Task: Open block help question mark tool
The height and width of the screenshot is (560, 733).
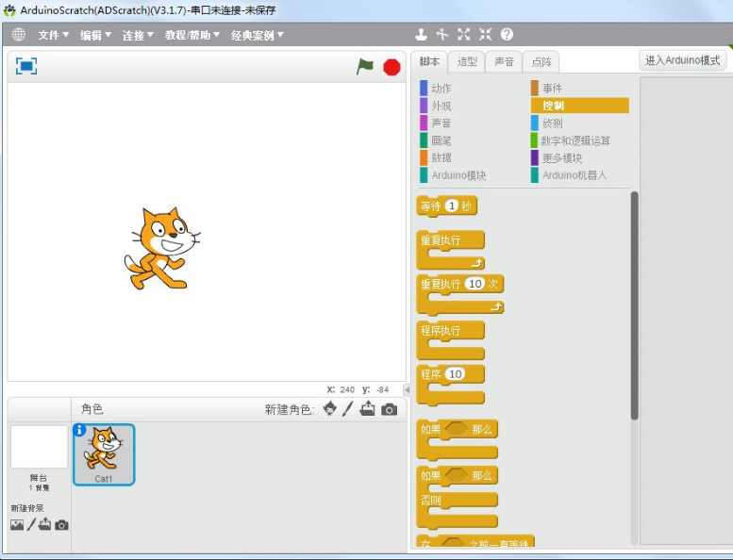Action: [507, 34]
